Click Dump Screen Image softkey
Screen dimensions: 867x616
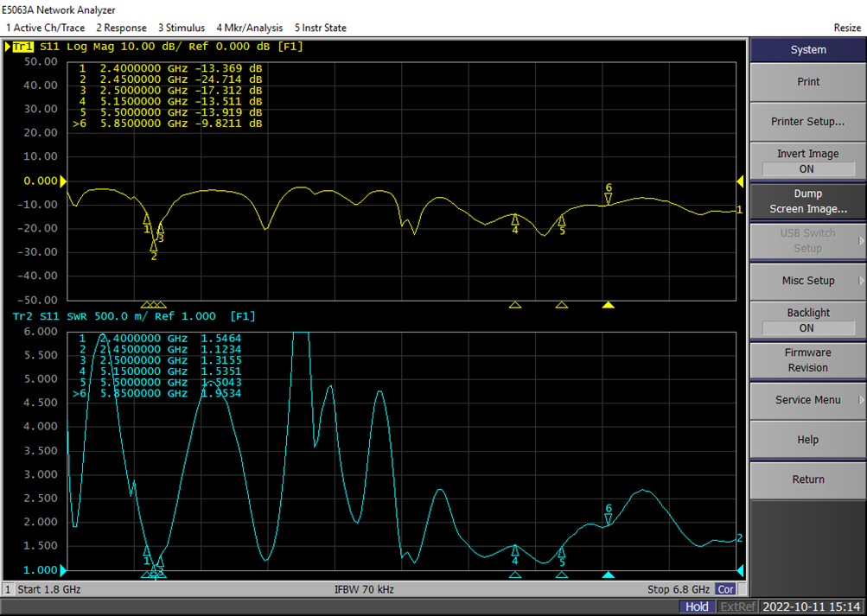tap(808, 201)
